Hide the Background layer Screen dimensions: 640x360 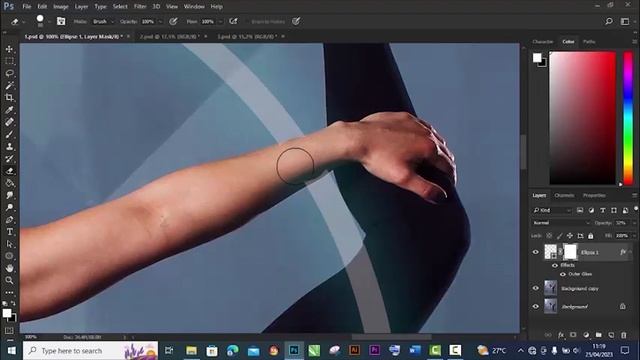point(536,307)
